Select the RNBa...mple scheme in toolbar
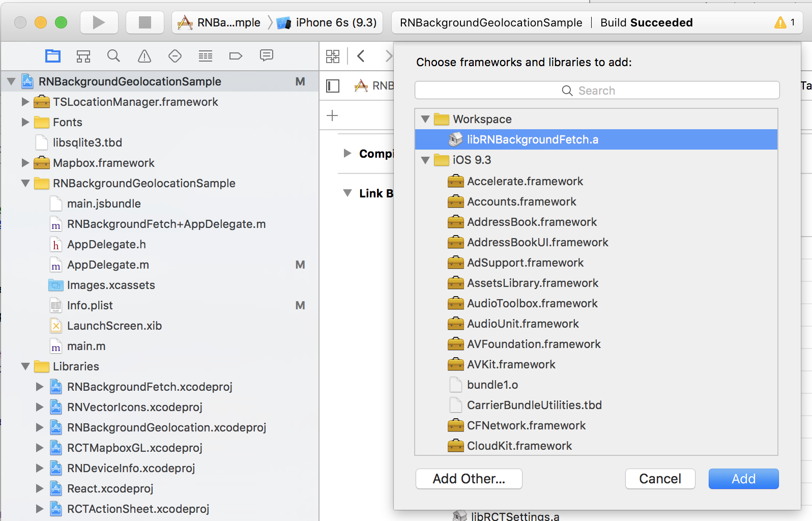The image size is (812, 521). 220,22
